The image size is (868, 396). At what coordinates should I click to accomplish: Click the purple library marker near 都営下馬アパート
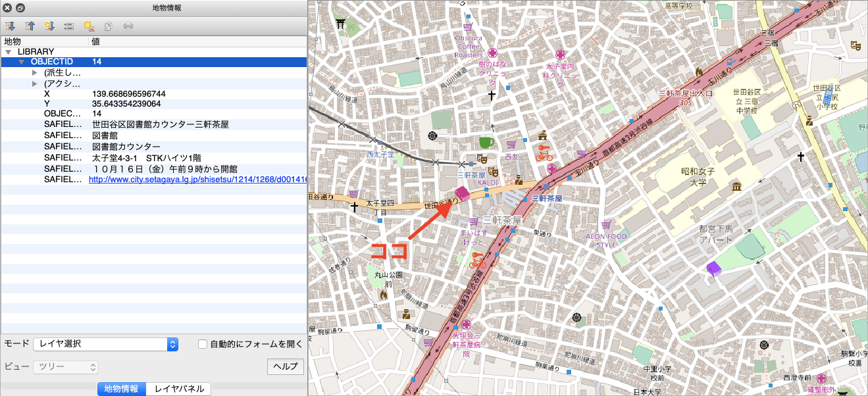[713, 269]
